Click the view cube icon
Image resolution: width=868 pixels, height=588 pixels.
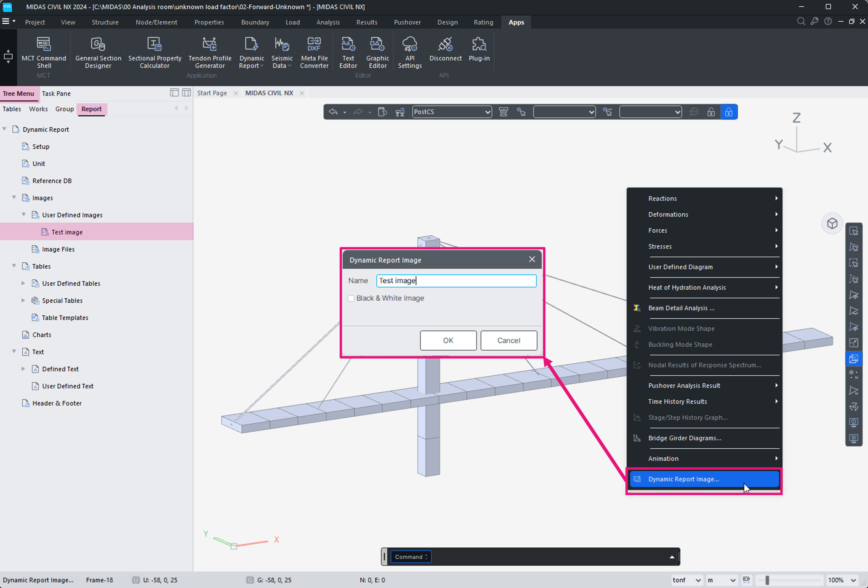(832, 223)
